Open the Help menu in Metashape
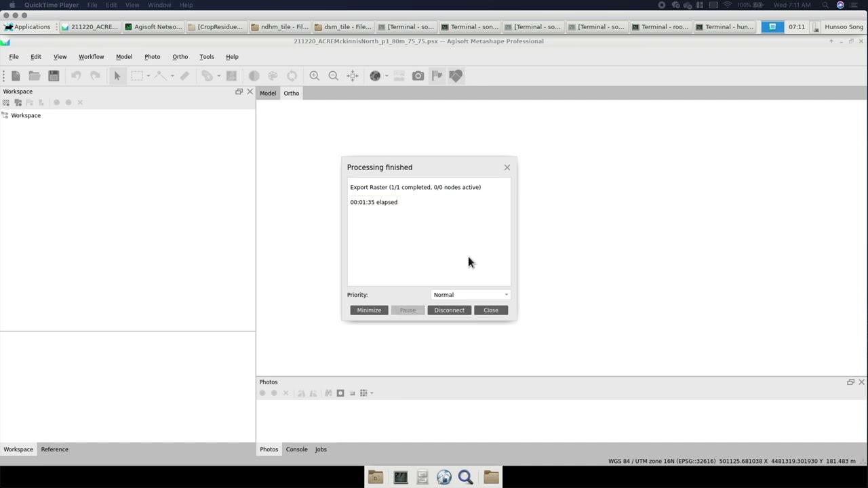 [x=232, y=57]
